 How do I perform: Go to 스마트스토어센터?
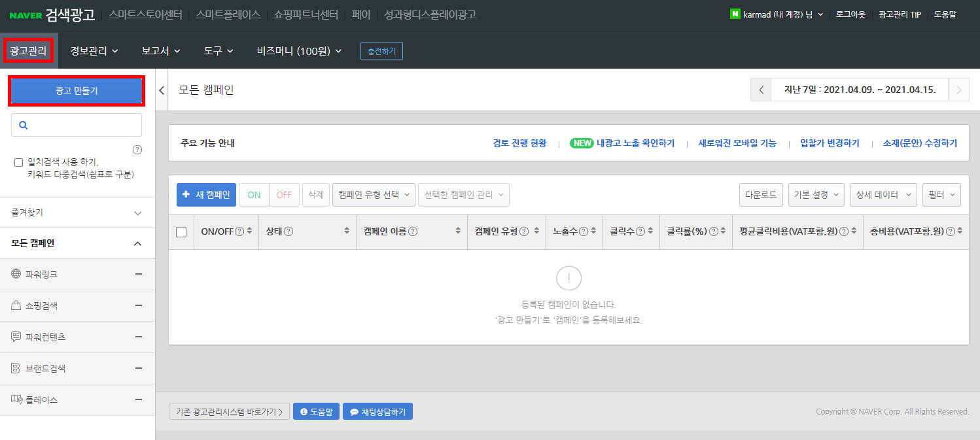pos(145,14)
